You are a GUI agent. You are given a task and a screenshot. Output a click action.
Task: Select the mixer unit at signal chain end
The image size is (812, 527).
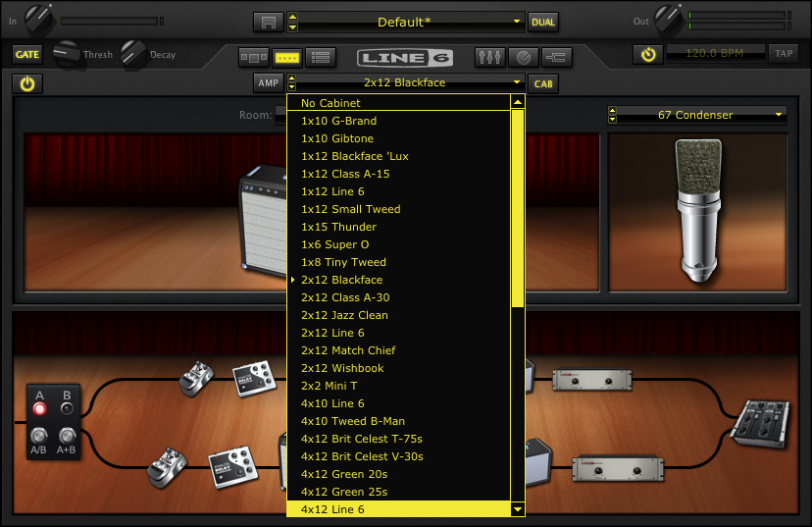pyautogui.click(x=760, y=424)
